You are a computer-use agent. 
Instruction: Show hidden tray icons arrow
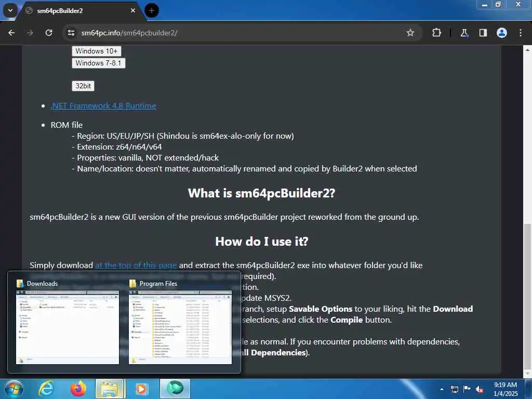[442, 389]
